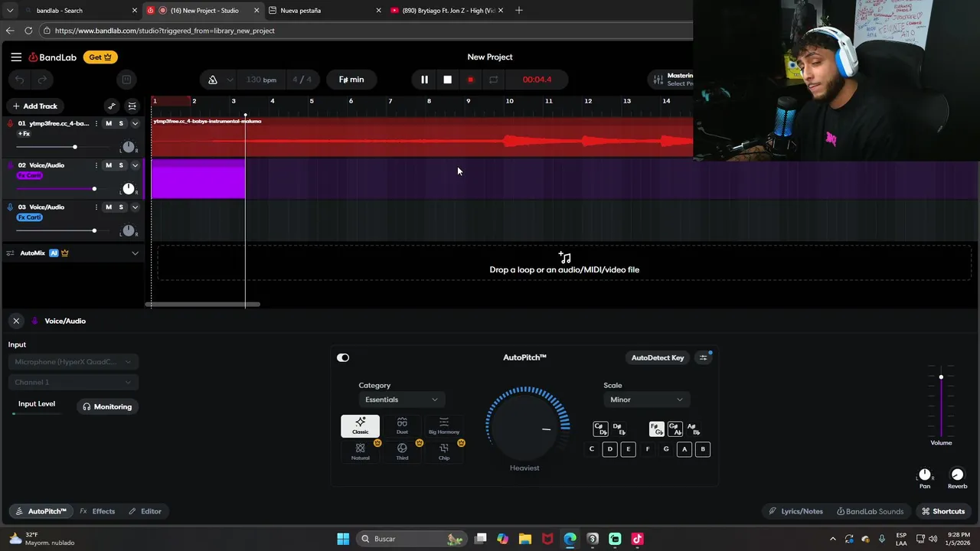Click the purple microphone icon of track 02
The width and height of the screenshot is (980, 551).
(11, 165)
